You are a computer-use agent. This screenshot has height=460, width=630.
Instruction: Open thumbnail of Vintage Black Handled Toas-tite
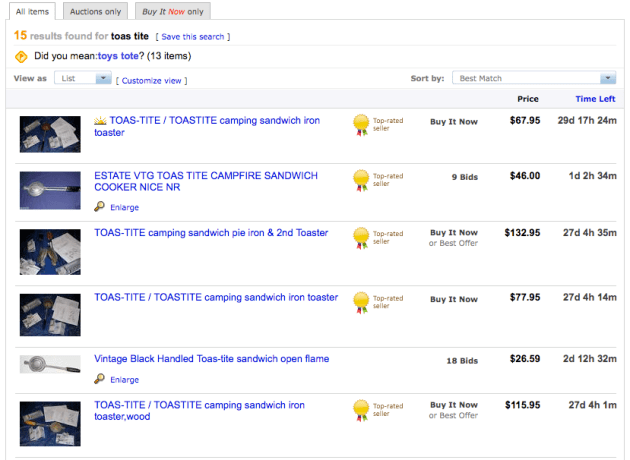point(50,364)
